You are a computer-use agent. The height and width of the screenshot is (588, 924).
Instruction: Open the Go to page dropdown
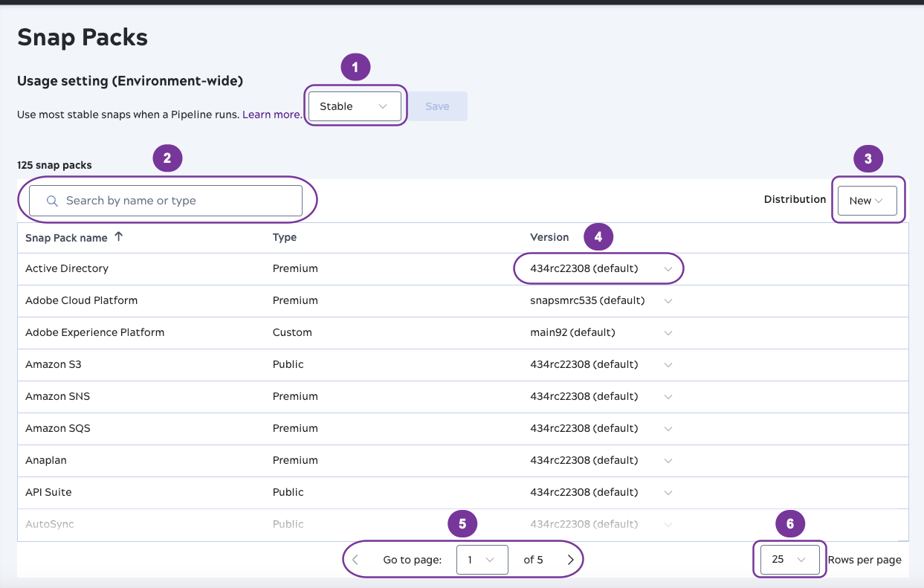point(482,559)
